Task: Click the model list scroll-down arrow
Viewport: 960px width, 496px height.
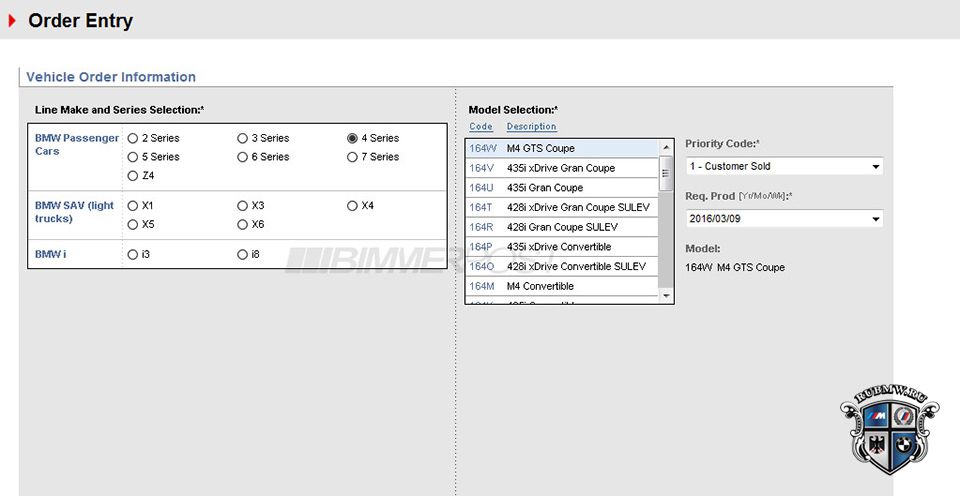Action: pyautogui.click(x=666, y=296)
